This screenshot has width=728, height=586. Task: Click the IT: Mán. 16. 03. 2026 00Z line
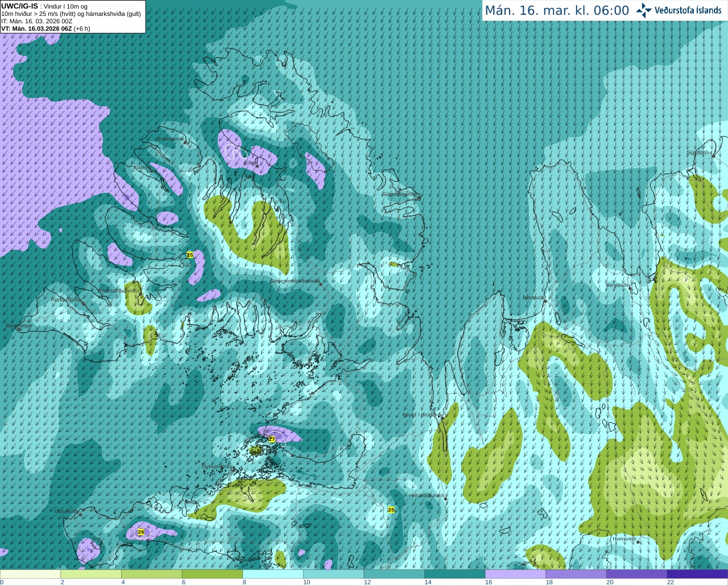pyautogui.click(x=37, y=21)
